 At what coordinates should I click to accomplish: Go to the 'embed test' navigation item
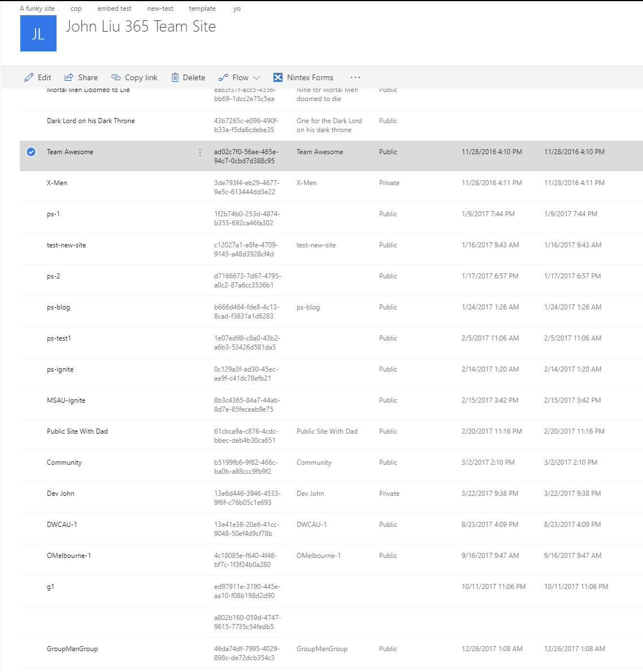114,8
